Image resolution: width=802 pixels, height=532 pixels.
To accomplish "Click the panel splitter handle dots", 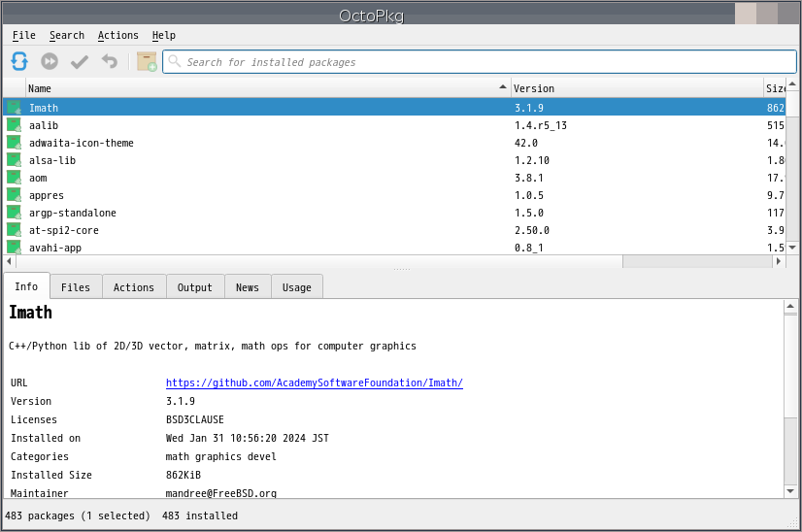I will coord(402,269).
